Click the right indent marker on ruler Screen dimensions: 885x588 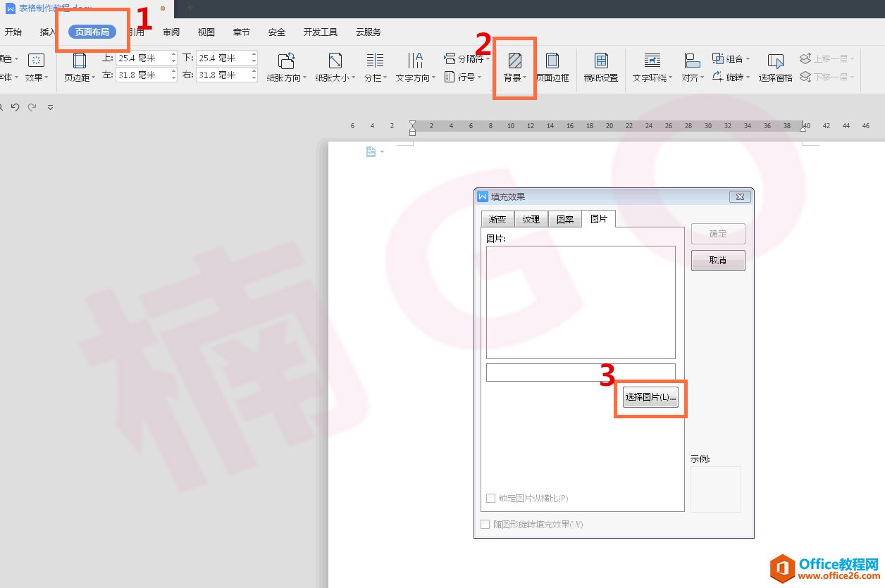(803, 128)
